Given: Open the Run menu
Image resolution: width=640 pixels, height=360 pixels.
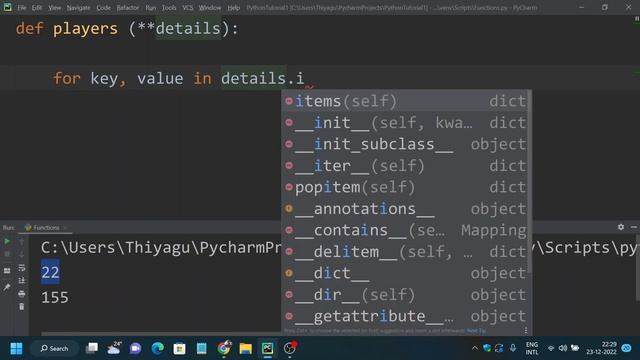Looking at the screenshot, I should click(x=151, y=8).
